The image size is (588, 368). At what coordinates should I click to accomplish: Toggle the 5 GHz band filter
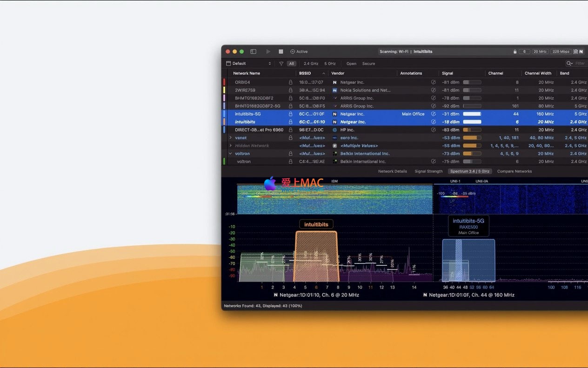tap(330, 64)
